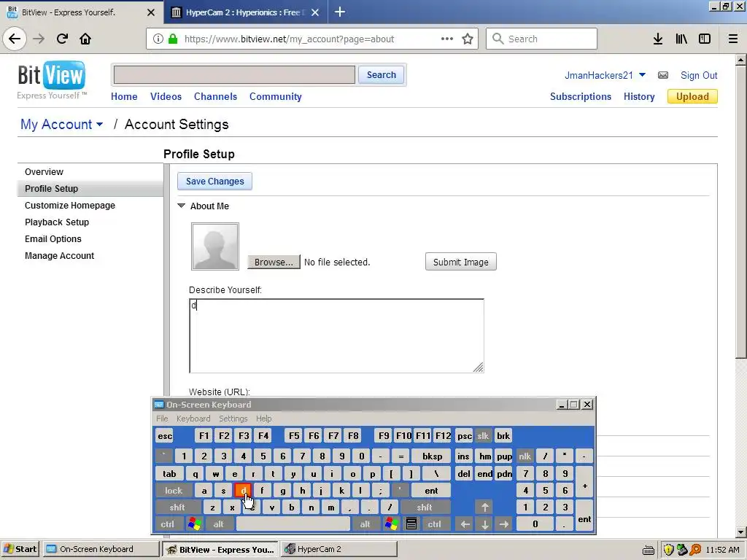This screenshot has height=560, width=747.
Task: Click the security shield tray icon
Action: [x=668, y=550]
